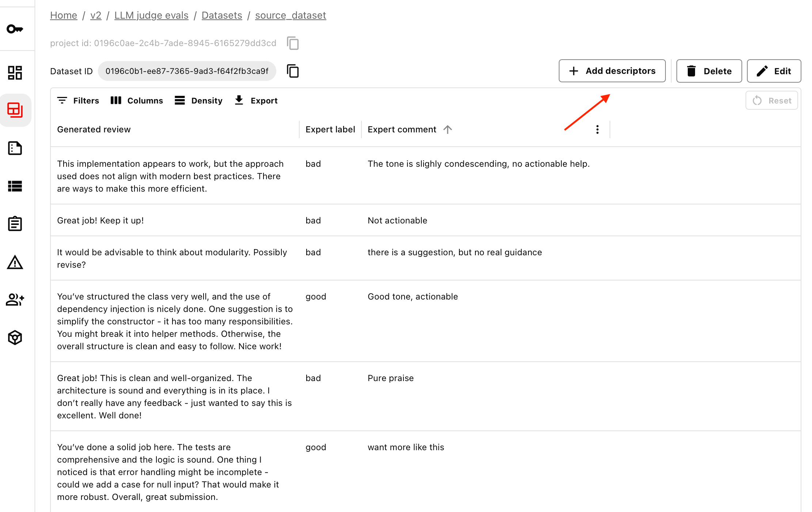Image resolution: width=812 pixels, height=512 pixels.
Task: Open the Filters panel
Action: tap(78, 101)
